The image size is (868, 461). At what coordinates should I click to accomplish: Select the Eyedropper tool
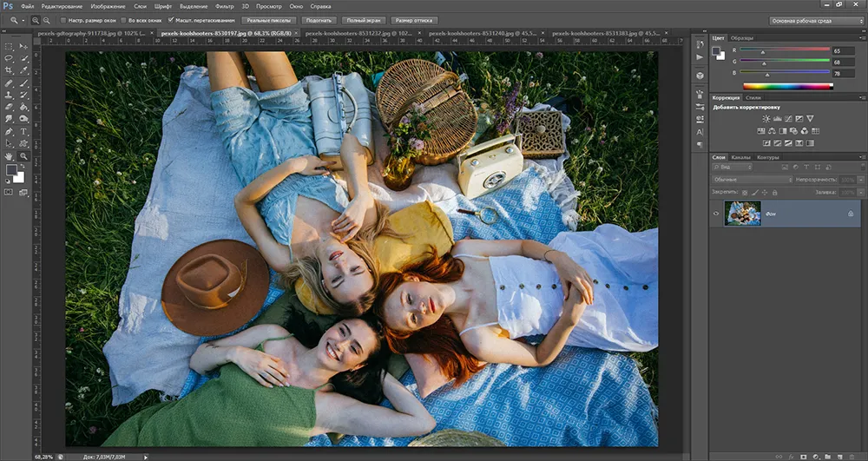(23, 71)
